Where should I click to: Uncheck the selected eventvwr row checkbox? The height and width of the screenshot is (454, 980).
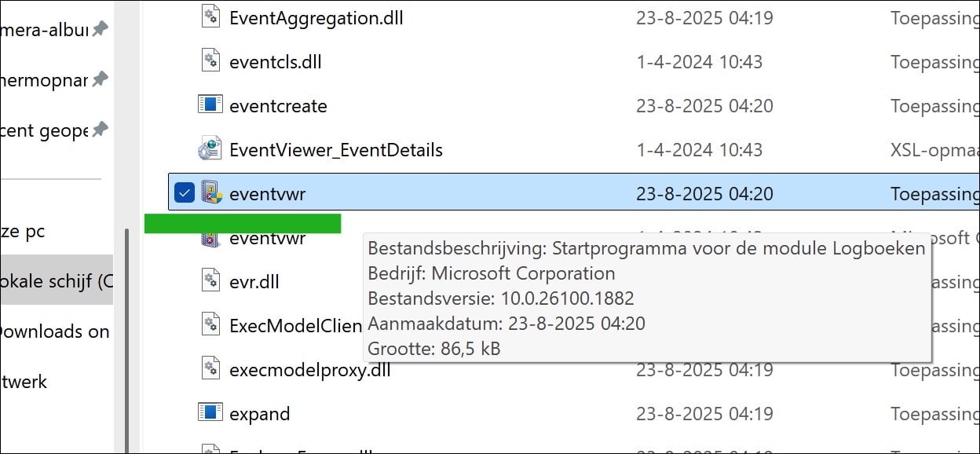[185, 193]
